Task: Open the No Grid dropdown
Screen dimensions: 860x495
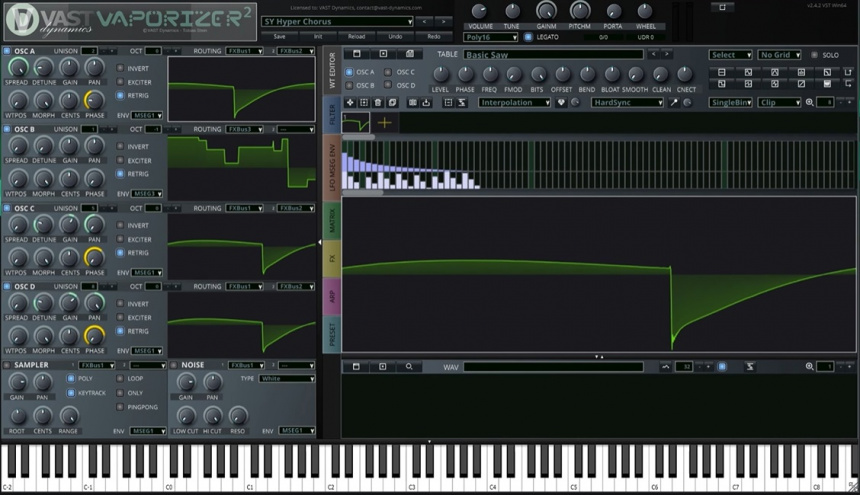Action: (x=779, y=55)
